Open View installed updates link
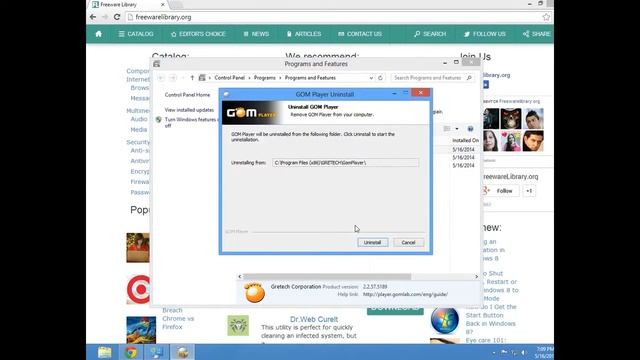Viewport: 640px width, 360px height. [189, 110]
